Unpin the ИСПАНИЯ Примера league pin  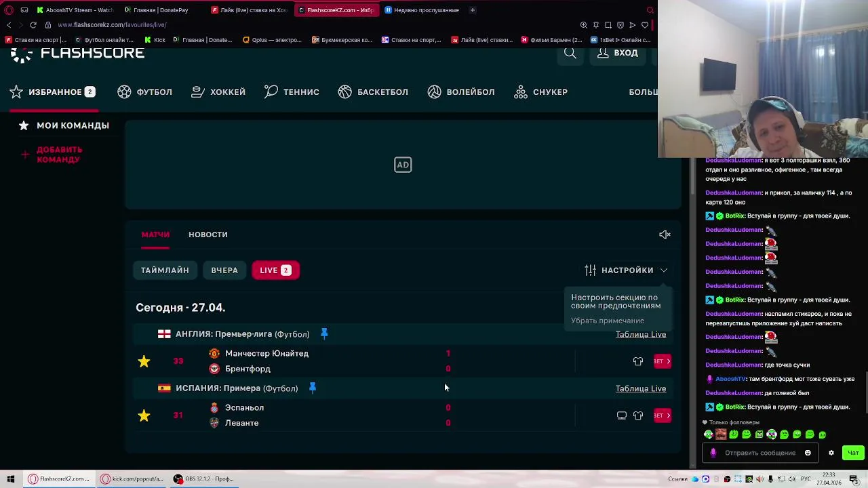[313, 388]
